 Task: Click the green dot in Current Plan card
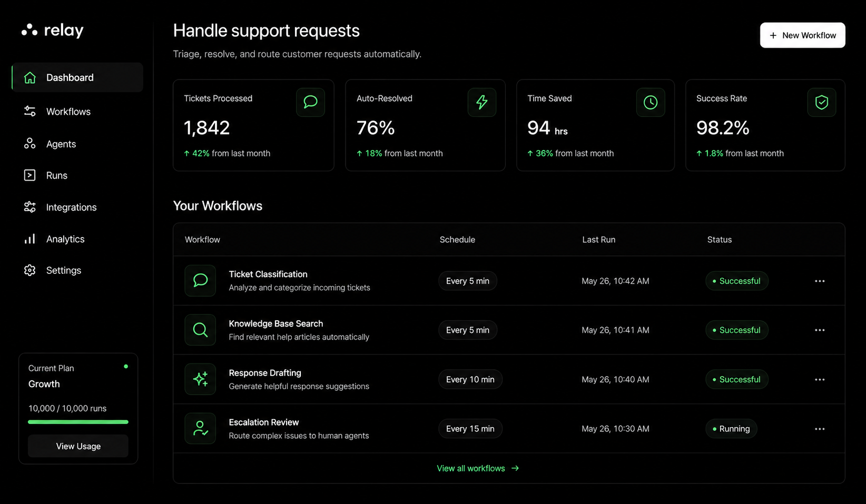point(126,367)
